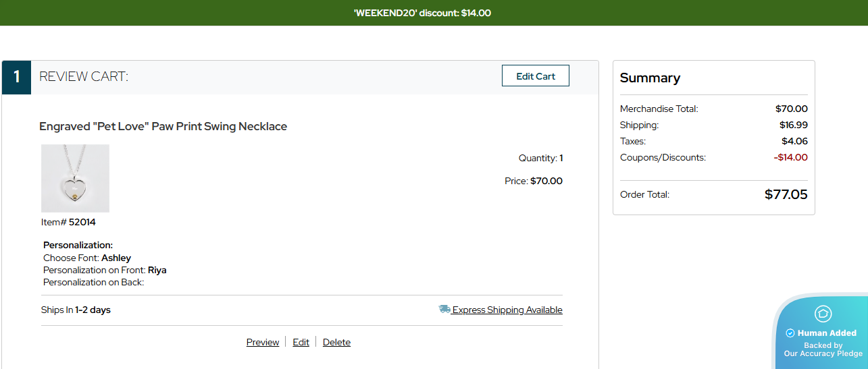Click the Order Total amount $77.05
The width and height of the screenshot is (868, 369).
pos(786,195)
